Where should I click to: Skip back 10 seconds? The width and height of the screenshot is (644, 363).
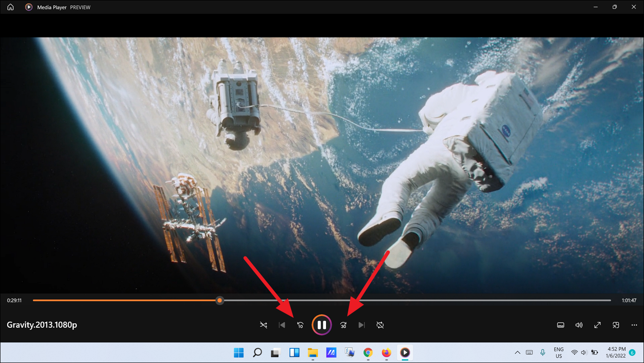click(300, 325)
